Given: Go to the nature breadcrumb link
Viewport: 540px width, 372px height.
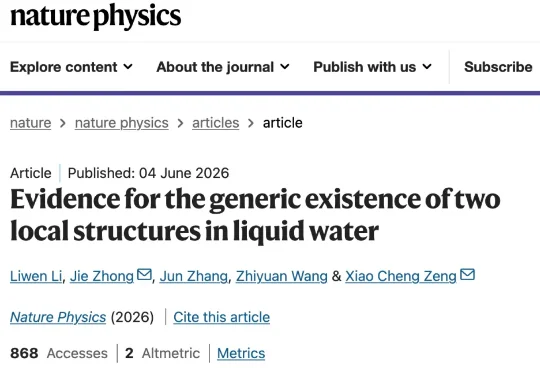Looking at the screenshot, I should click(31, 123).
